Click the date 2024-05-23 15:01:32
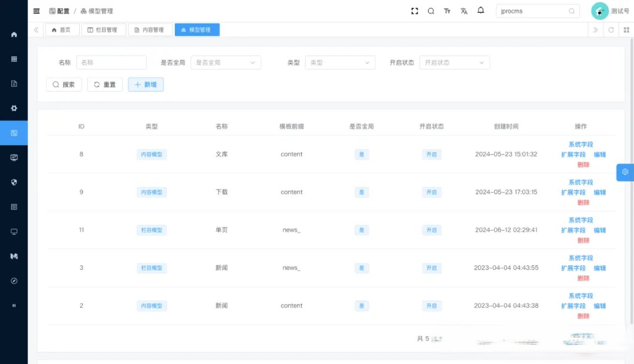 pyautogui.click(x=506, y=154)
